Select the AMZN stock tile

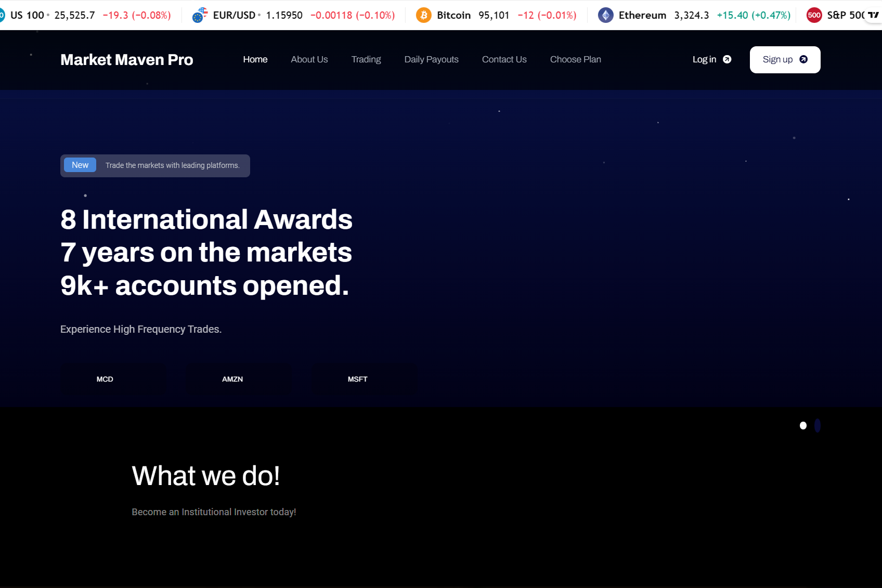[232, 379]
